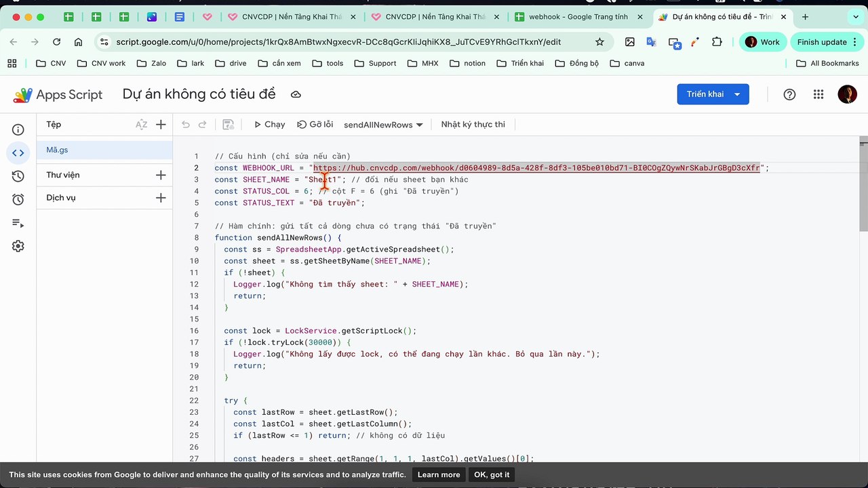868x488 pixels.
Task: Open the Google account avatar
Action: (x=848, y=94)
